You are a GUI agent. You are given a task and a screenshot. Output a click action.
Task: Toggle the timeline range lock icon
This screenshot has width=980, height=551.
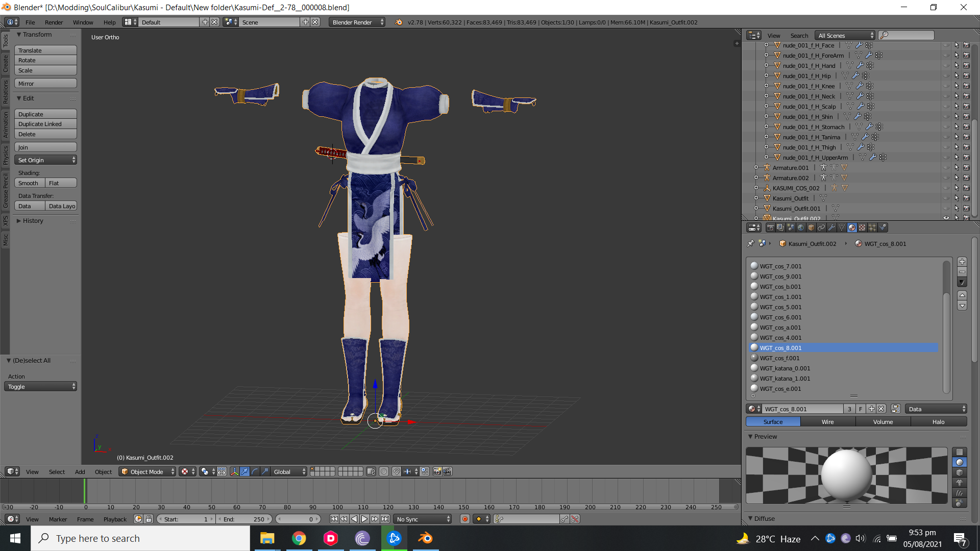tap(149, 519)
